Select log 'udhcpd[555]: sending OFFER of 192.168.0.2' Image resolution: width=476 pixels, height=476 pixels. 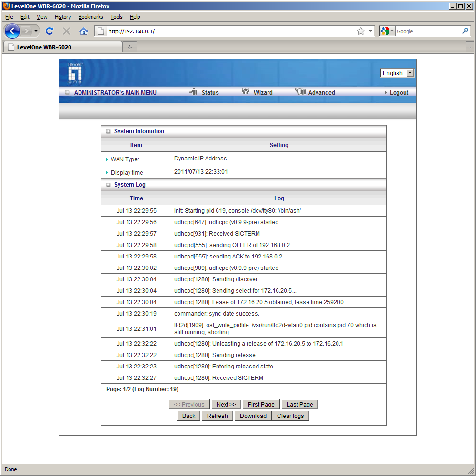point(232,245)
